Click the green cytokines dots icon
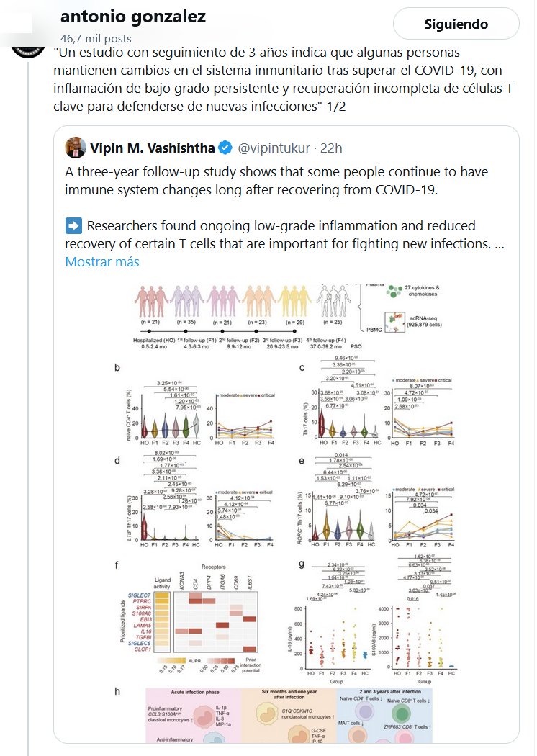The image size is (537, 756). 395,290
